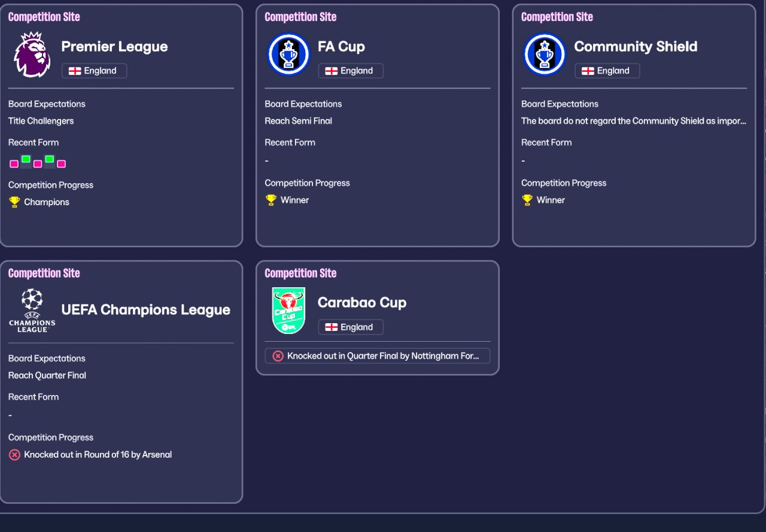The image size is (766, 532).
Task: Click the Community Shield Winner trophy icon
Action: coord(527,200)
